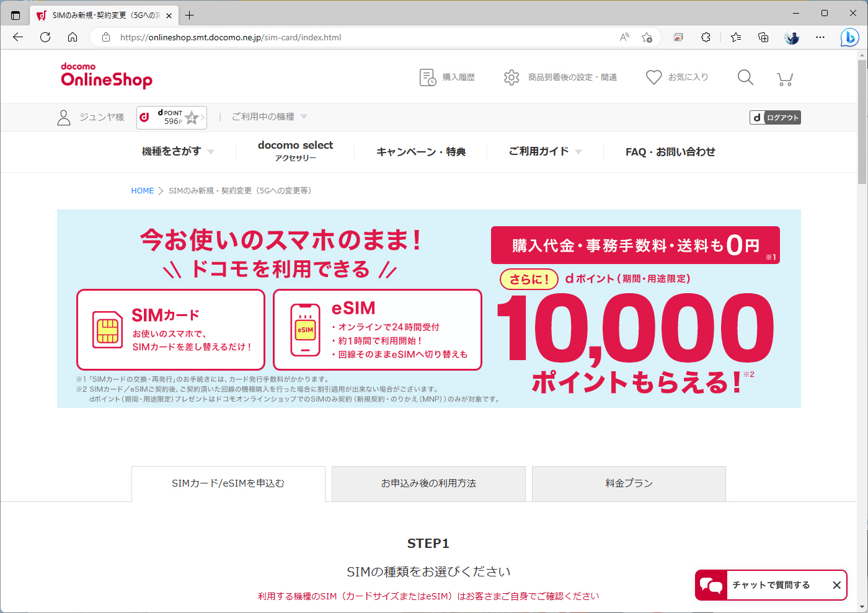This screenshot has height=613, width=868.
Task: Close the チャットで質問する chat widget
Action: tap(836, 585)
